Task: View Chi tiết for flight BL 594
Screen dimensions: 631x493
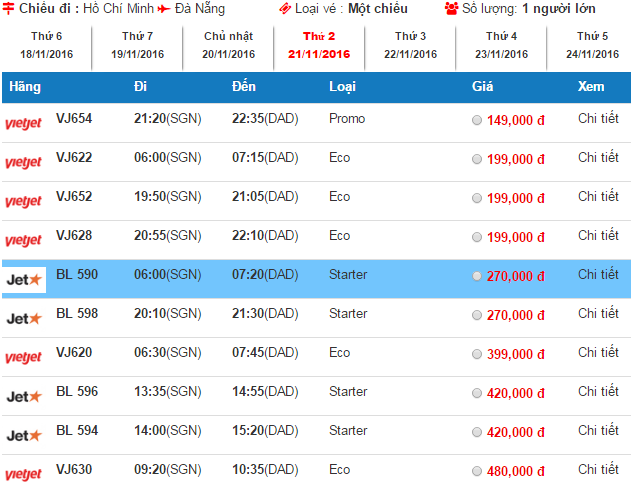Action: (598, 431)
